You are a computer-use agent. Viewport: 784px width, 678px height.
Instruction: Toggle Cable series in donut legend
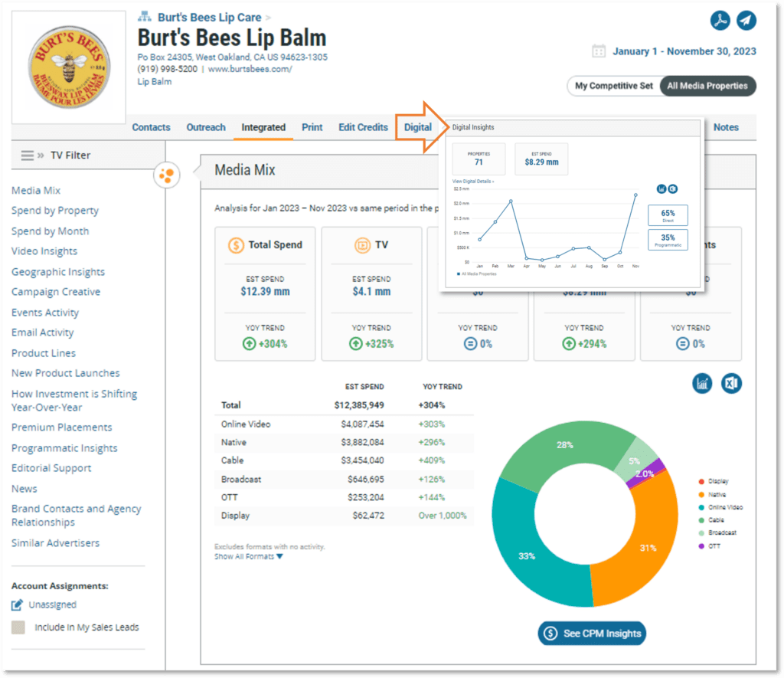point(711,520)
